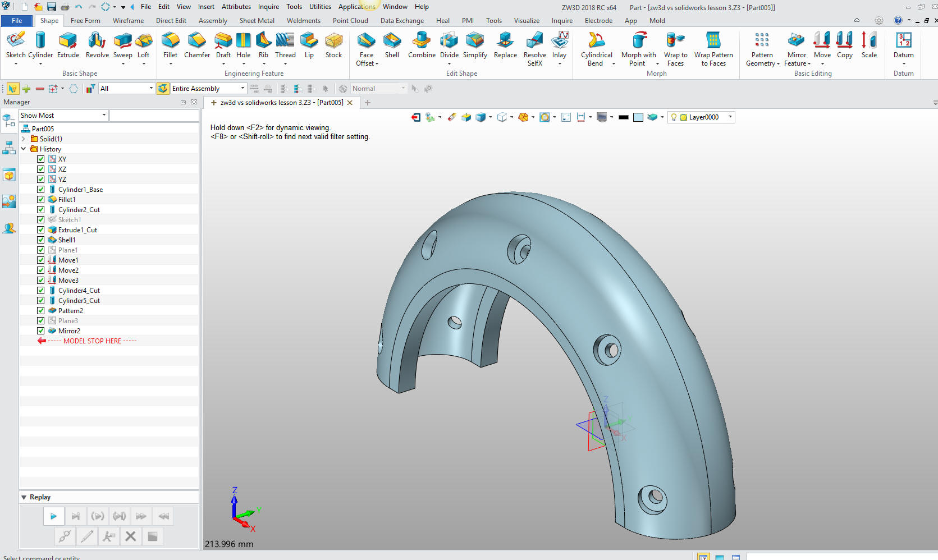Open the Sheet Metal tab

[257, 21]
